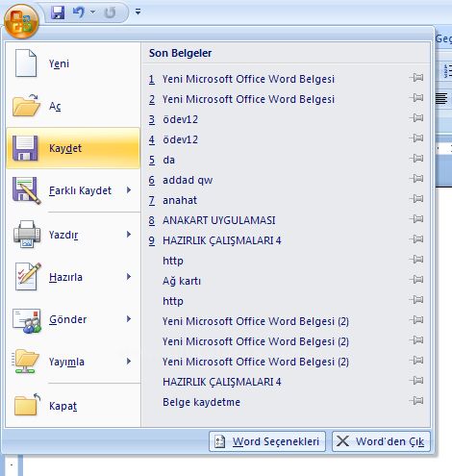Pin document 1 Yeni Microsoft Office Word Belgesi

416,77
